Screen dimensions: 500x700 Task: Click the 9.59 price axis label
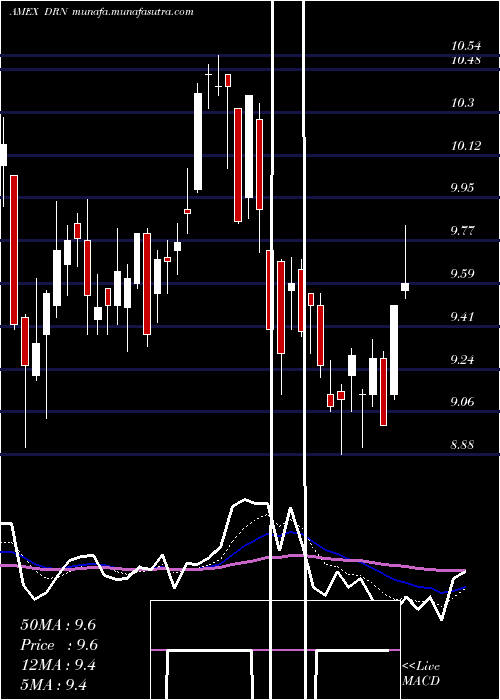(462, 273)
